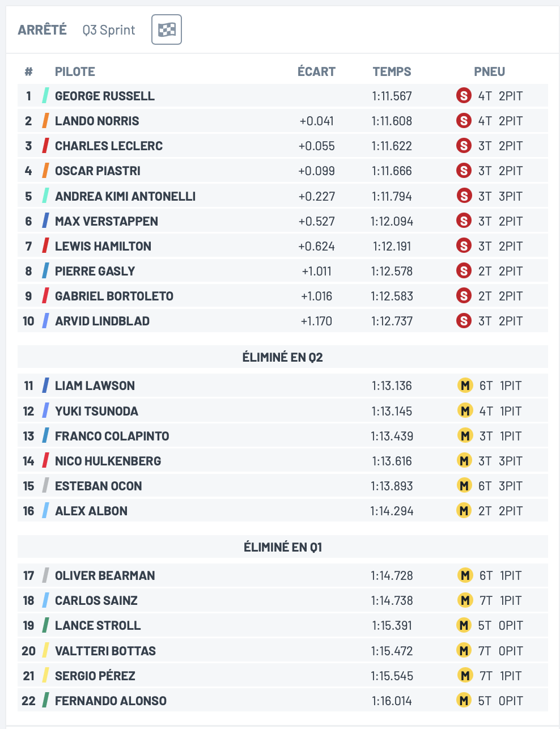Click Fernando Alonso's medium tyre icon
The image size is (560, 729).
point(464,701)
